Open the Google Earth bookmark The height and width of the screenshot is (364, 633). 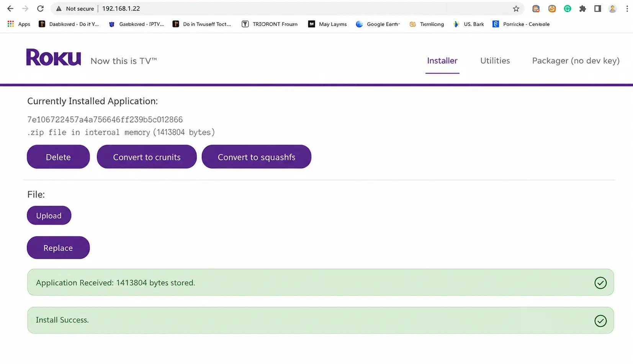(378, 24)
